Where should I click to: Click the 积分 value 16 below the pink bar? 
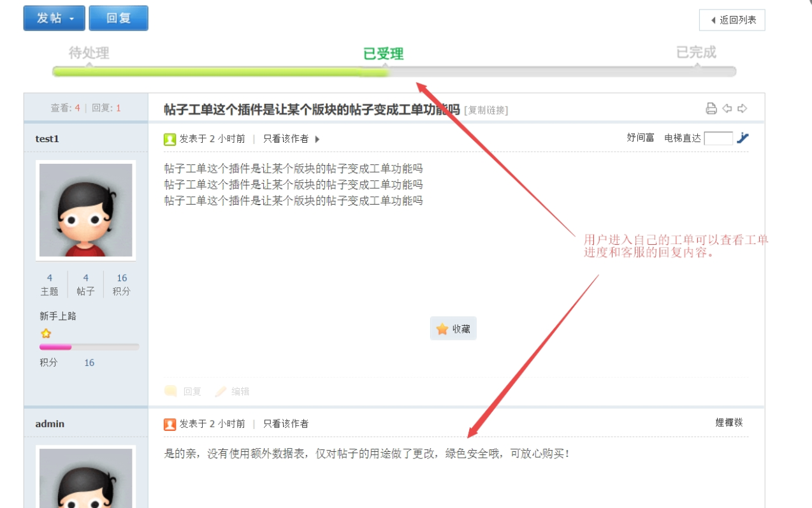[89, 363]
